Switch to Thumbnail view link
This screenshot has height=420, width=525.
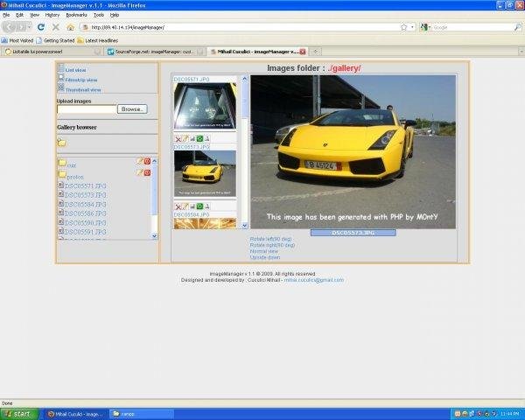click(83, 90)
